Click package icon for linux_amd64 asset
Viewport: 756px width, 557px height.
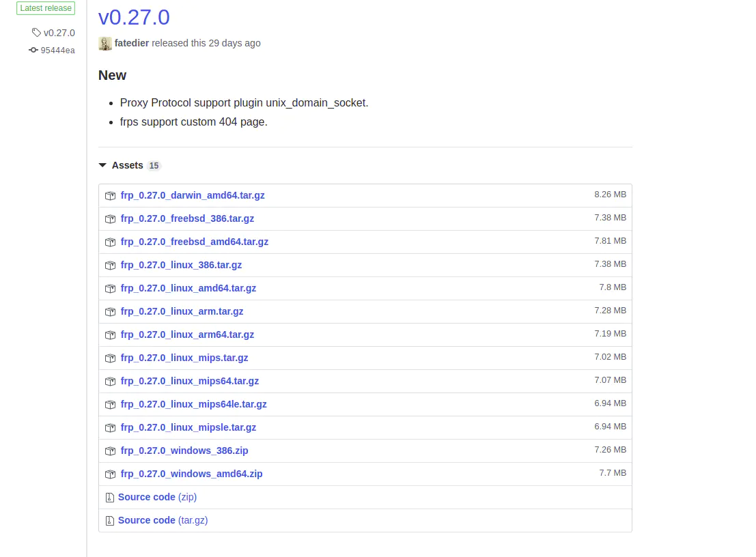(x=111, y=288)
